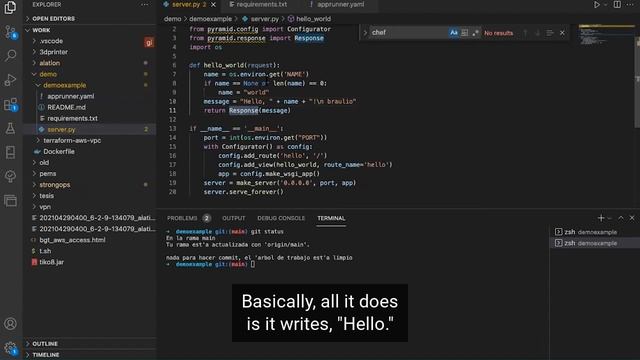Screen dimensions: 640x360
Task: Open the Testing flask view
Action: point(10,128)
